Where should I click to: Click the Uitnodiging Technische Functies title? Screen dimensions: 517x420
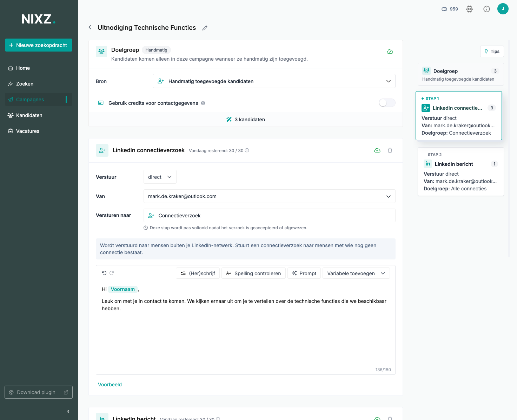point(147,28)
